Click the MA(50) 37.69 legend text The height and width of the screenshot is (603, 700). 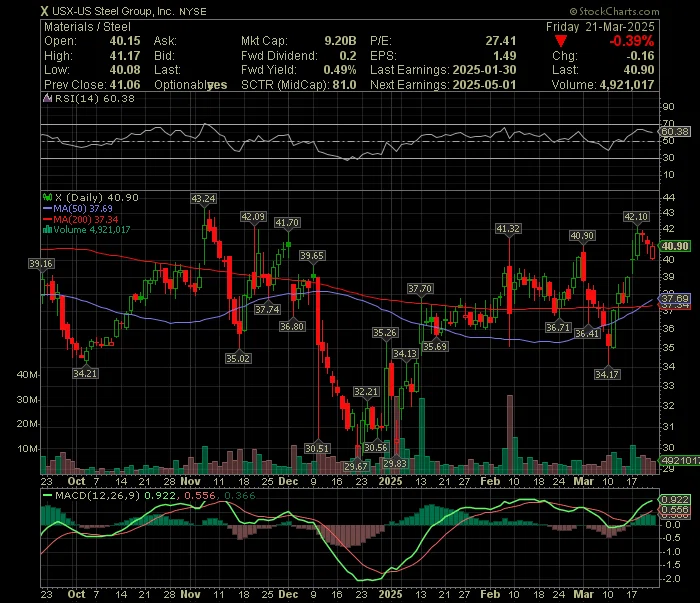(x=83, y=208)
